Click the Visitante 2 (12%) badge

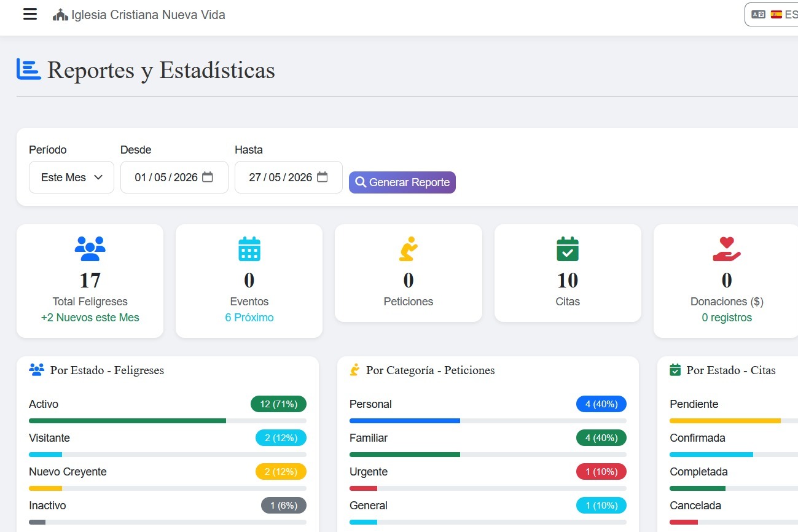(281, 438)
